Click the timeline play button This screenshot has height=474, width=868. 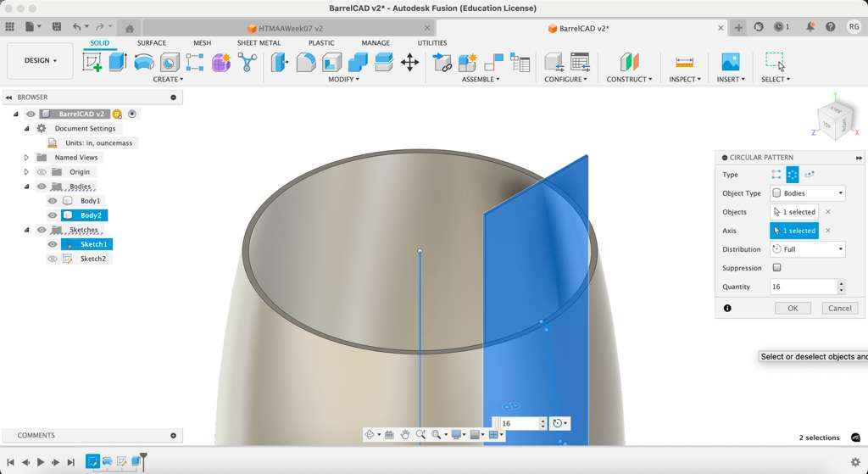(41, 462)
